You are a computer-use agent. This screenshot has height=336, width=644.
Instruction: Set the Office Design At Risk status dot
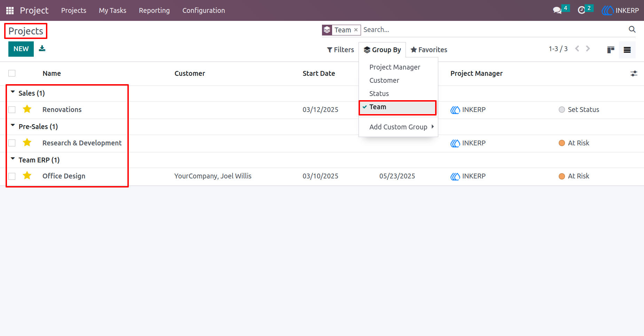pos(561,176)
